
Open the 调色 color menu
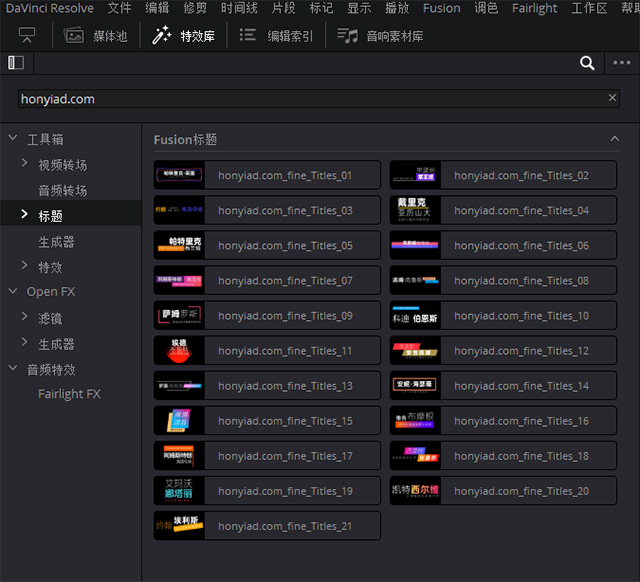pos(486,8)
